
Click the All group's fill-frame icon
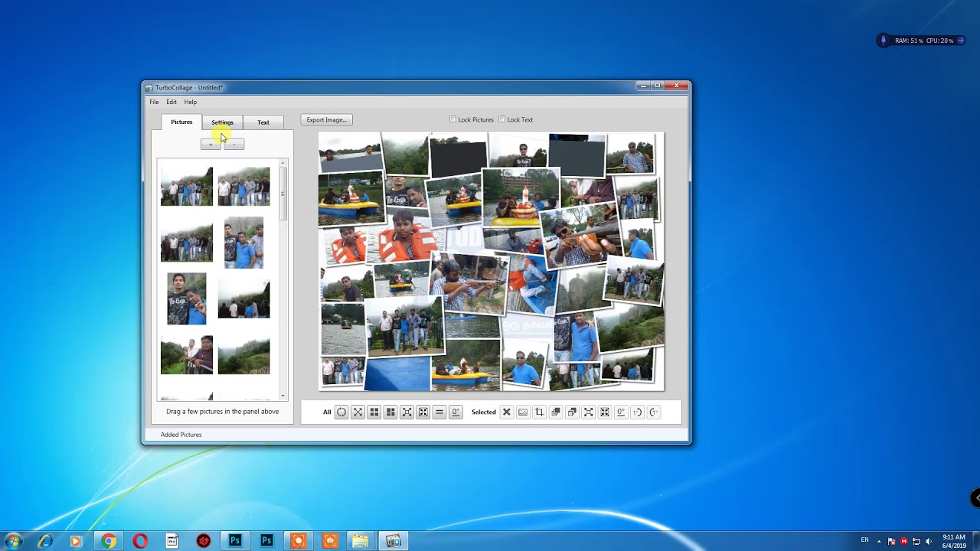tap(423, 412)
